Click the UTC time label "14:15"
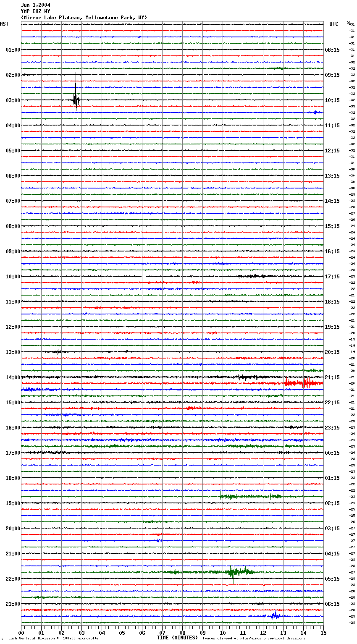Image resolution: width=357 pixels, height=644 pixels. pyautogui.click(x=332, y=201)
